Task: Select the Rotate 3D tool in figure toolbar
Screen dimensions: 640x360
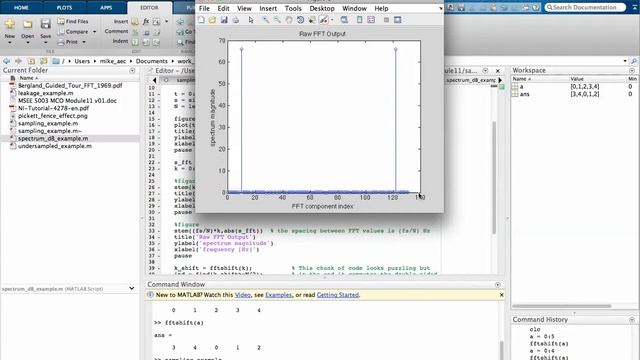Action: pos(300,20)
